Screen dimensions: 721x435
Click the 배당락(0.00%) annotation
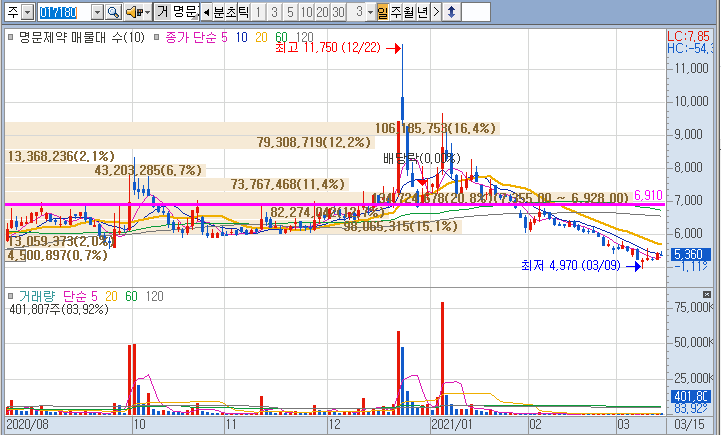click(x=422, y=159)
